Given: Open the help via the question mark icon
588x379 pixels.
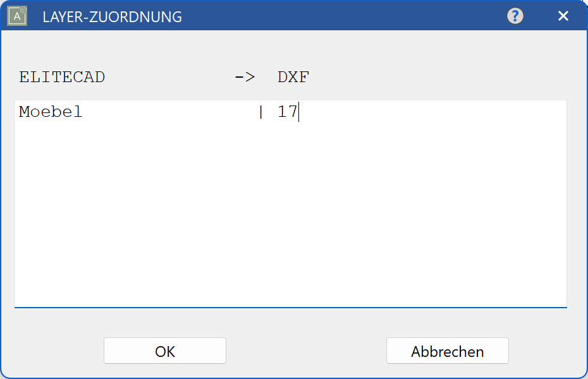Looking at the screenshot, I should tap(515, 16).
